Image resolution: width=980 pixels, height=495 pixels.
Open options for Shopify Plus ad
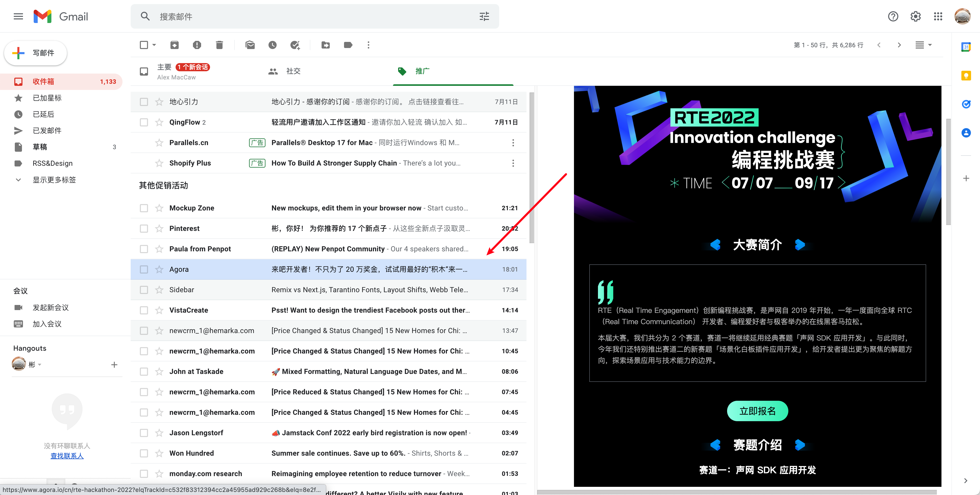(513, 163)
